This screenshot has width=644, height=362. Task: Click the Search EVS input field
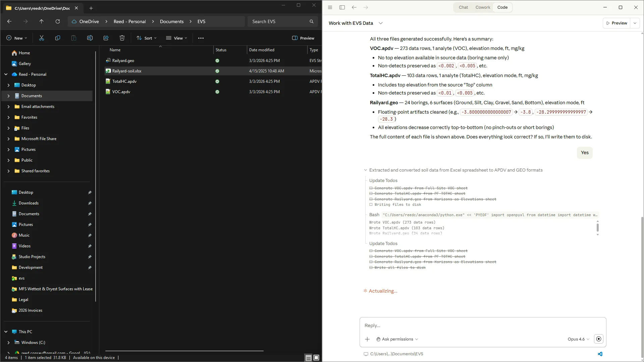[x=282, y=21]
